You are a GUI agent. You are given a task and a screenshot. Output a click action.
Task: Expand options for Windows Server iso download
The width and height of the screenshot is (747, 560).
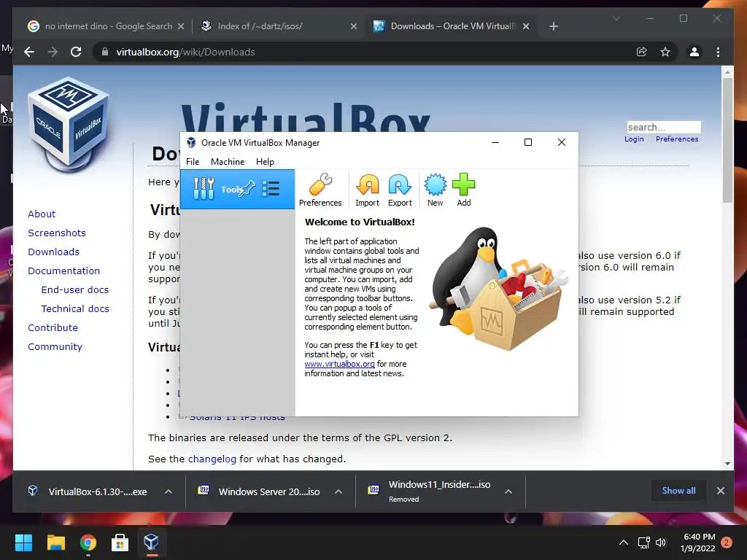(x=338, y=491)
